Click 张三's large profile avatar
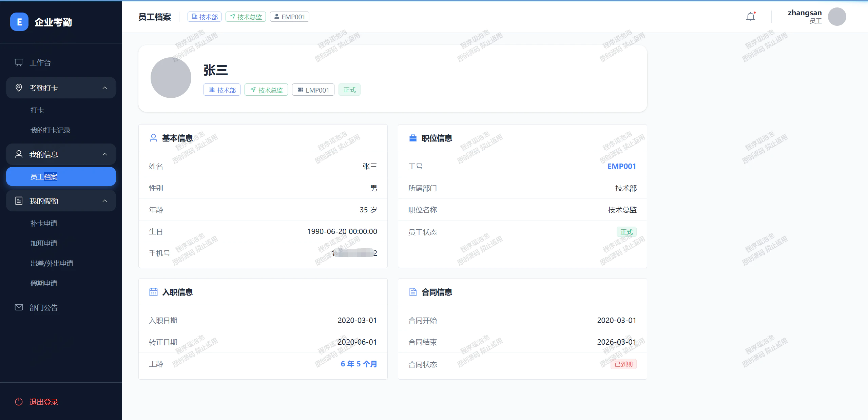Viewport: 868px width, 420px height. pos(171,78)
